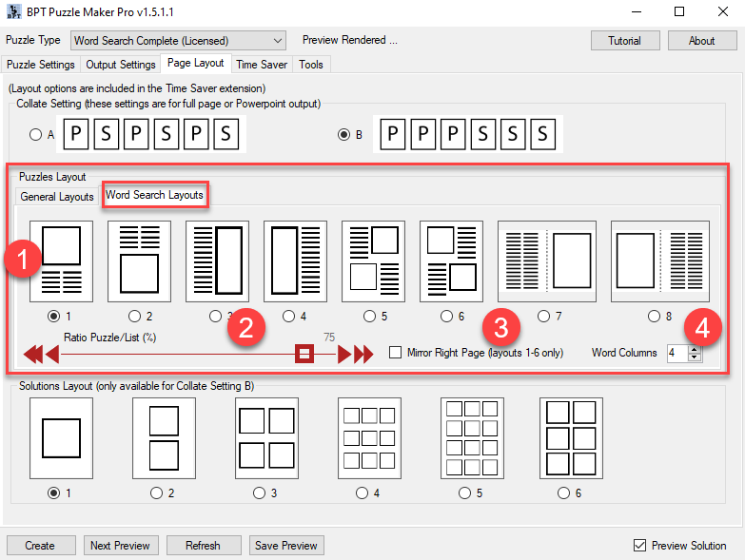
Task: Click solutions layout 3 four-grid thumbnail
Action: 266,437
